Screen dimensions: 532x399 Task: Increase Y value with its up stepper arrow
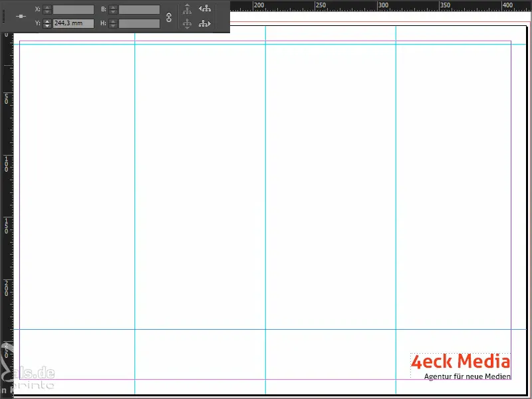[x=47, y=20]
